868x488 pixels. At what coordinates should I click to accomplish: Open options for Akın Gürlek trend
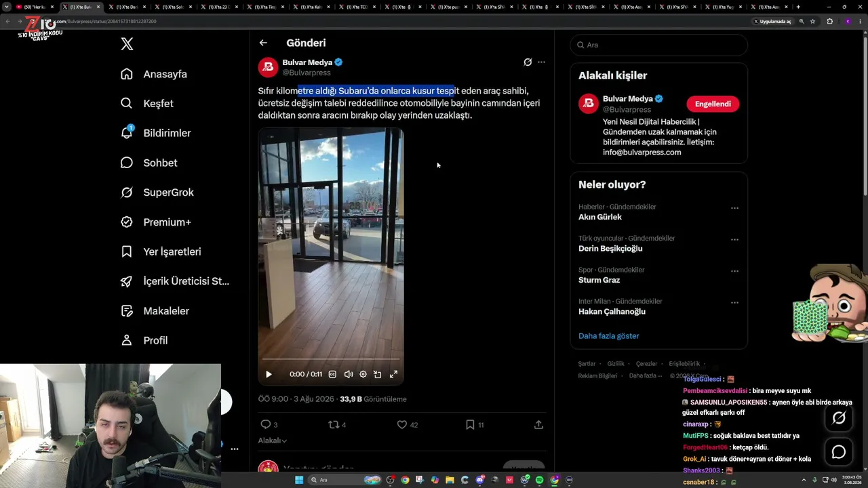tap(734, 209)
